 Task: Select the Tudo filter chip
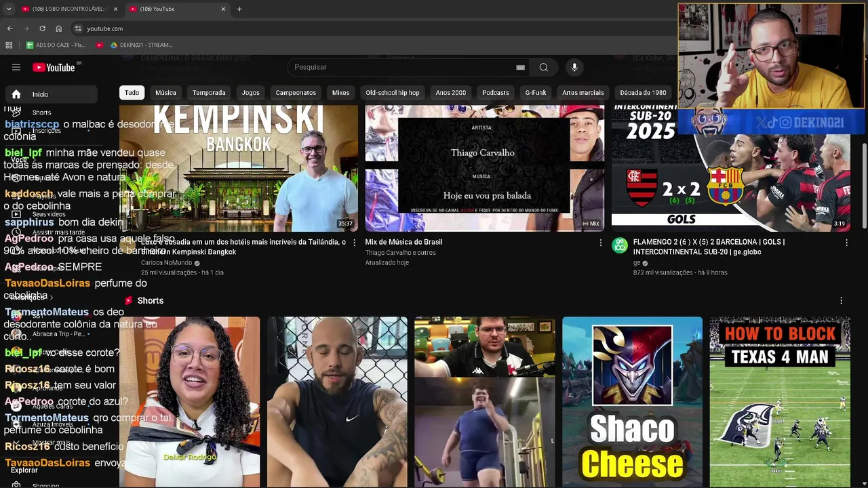point(132,92)
